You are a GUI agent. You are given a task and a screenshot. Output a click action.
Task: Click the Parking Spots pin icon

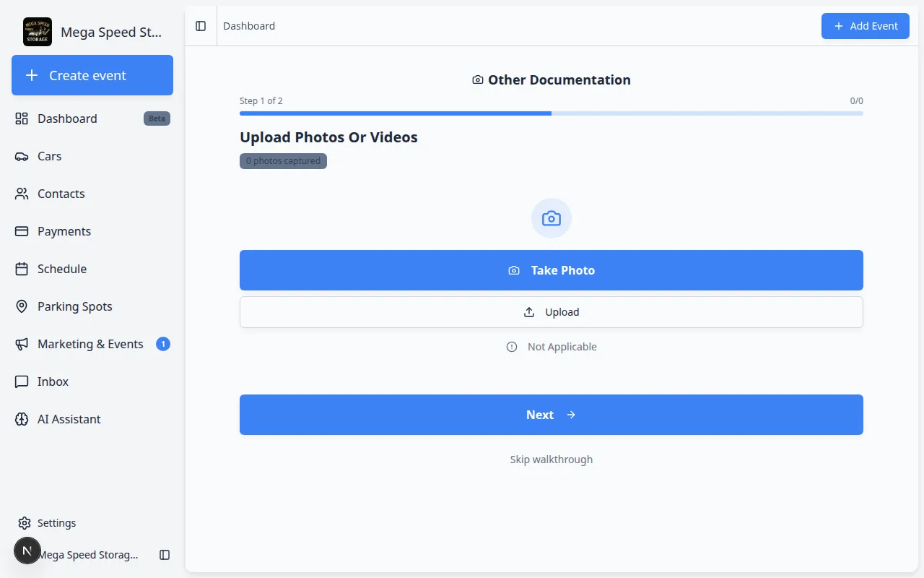coord(22,306)
